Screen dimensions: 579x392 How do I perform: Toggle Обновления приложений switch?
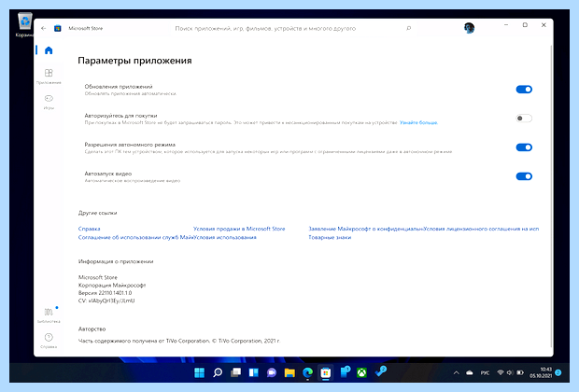(x=524, y=90)
